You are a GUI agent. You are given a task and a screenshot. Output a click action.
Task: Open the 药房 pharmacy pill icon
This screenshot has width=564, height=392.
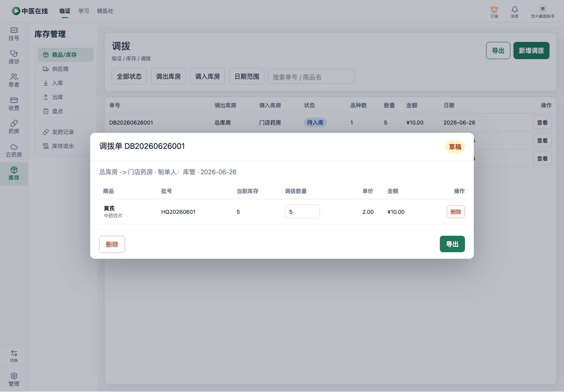click(14, 123)
